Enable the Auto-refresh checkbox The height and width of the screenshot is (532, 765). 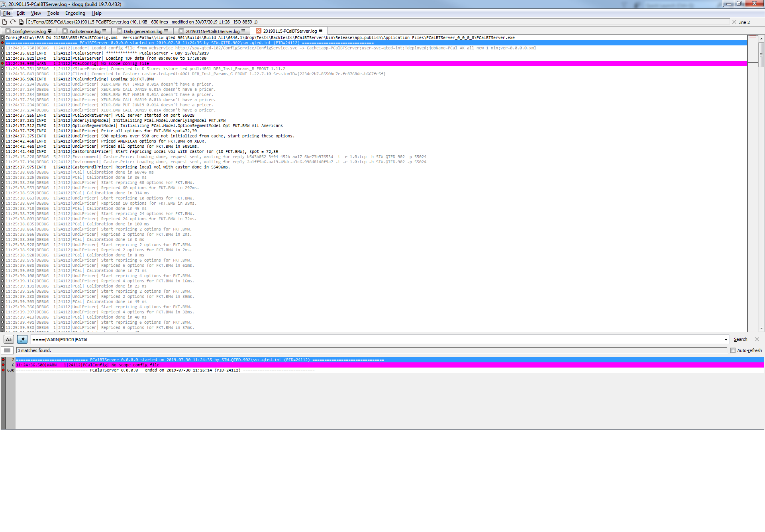pos(733,350)
